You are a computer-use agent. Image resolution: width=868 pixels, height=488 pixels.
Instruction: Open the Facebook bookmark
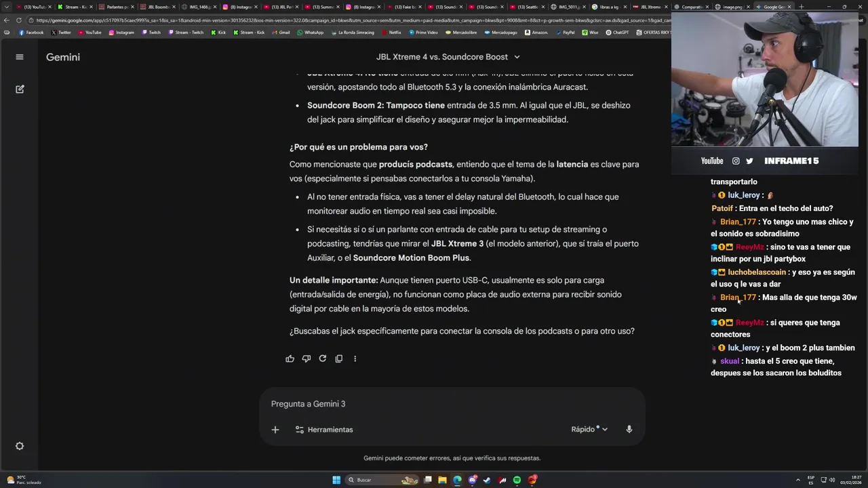coord(31,33)
